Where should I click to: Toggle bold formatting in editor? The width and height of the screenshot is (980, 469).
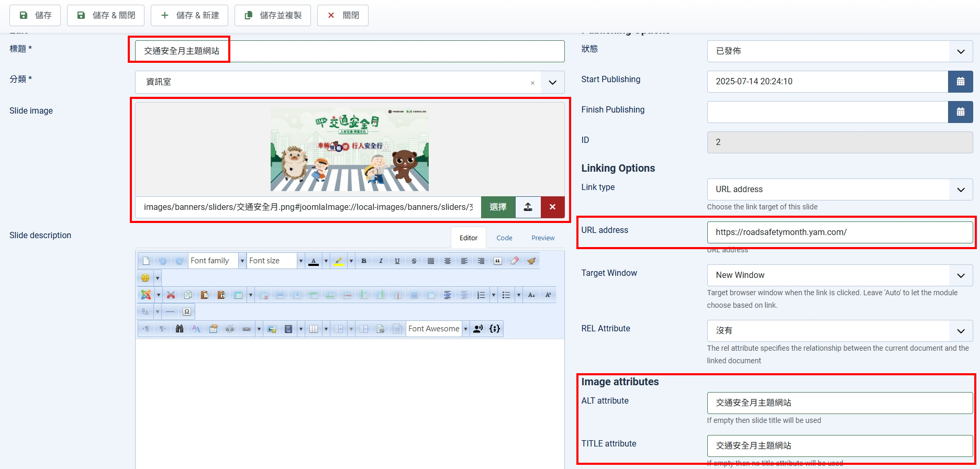point(364,261)
